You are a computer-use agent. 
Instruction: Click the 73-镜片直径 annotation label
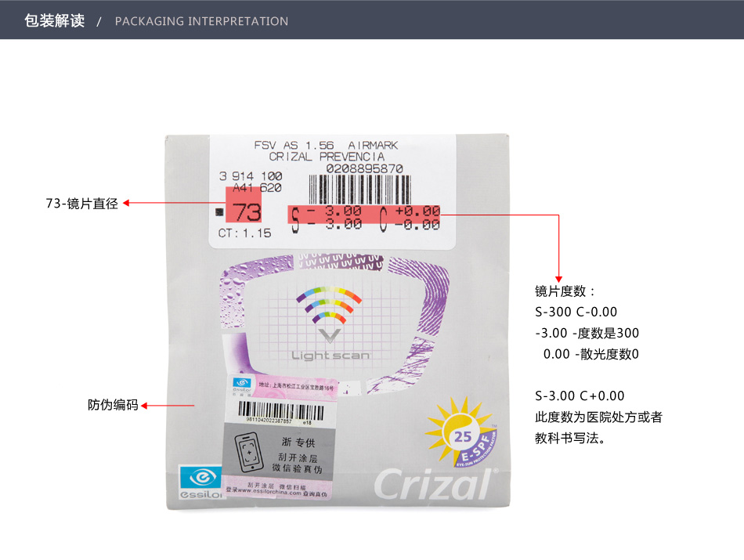82,204
